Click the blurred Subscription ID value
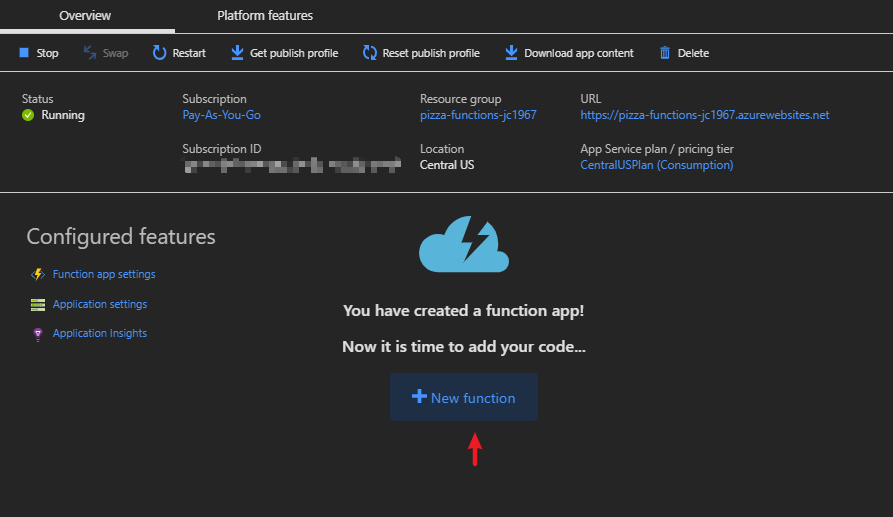This screenshot has height=517, width=893. [293, 166]
